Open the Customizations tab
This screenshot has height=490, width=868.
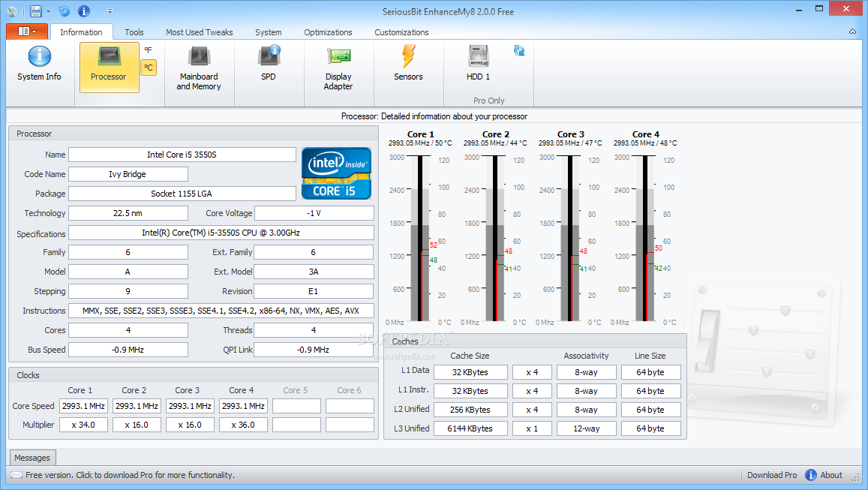[402, 32]
